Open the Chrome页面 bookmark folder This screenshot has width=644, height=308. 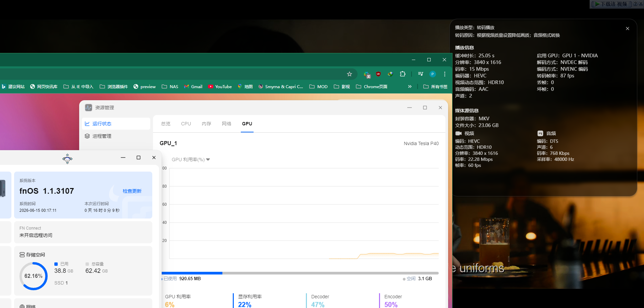click(372, 86)
